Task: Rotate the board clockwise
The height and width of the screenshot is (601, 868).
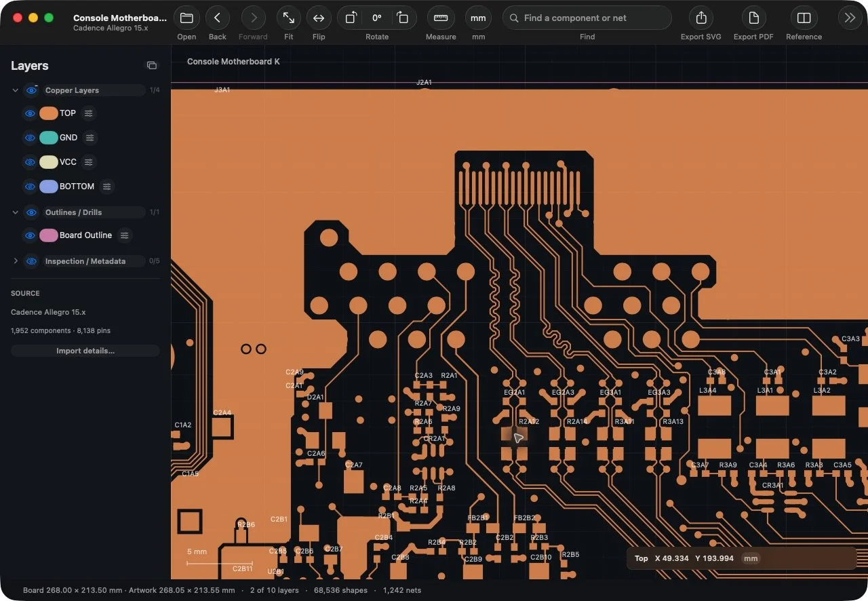Action: (x=403, y=18)
